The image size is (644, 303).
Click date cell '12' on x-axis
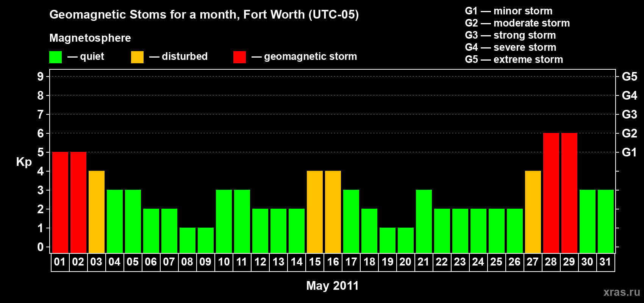[260, 262]
